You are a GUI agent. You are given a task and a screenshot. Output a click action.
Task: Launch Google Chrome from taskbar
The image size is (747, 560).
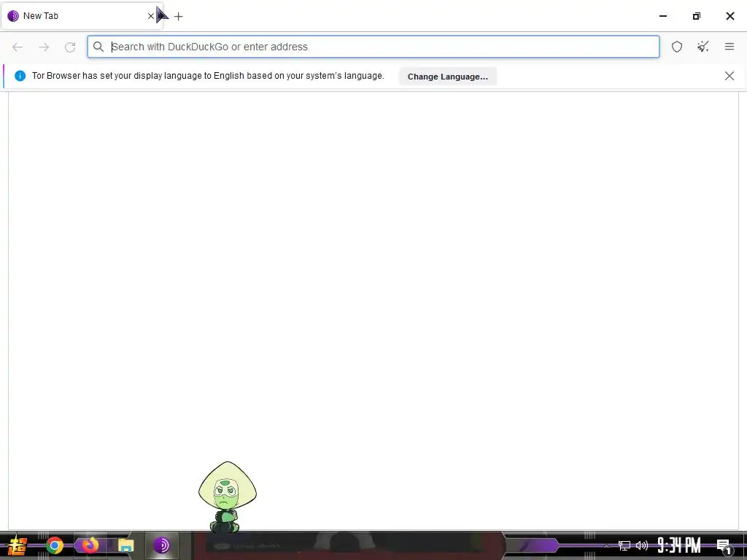click(x=55, y=545)
